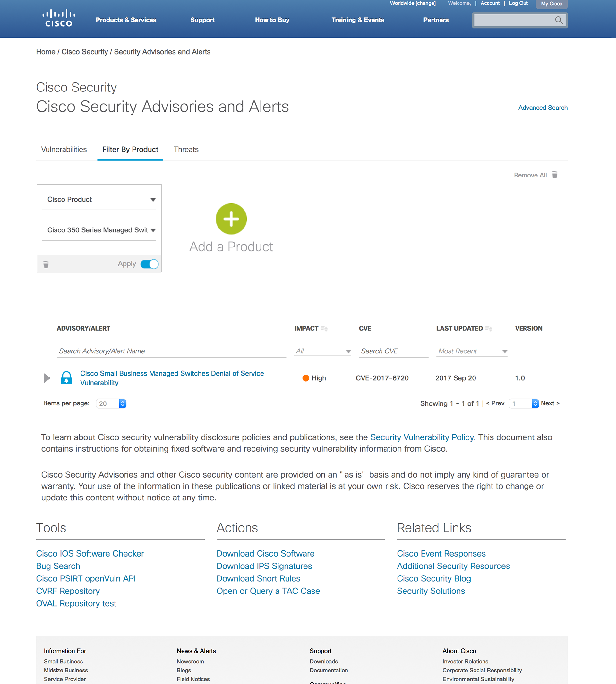Open Additional Security Resources link
616x684 pixels.
(454, 566)
